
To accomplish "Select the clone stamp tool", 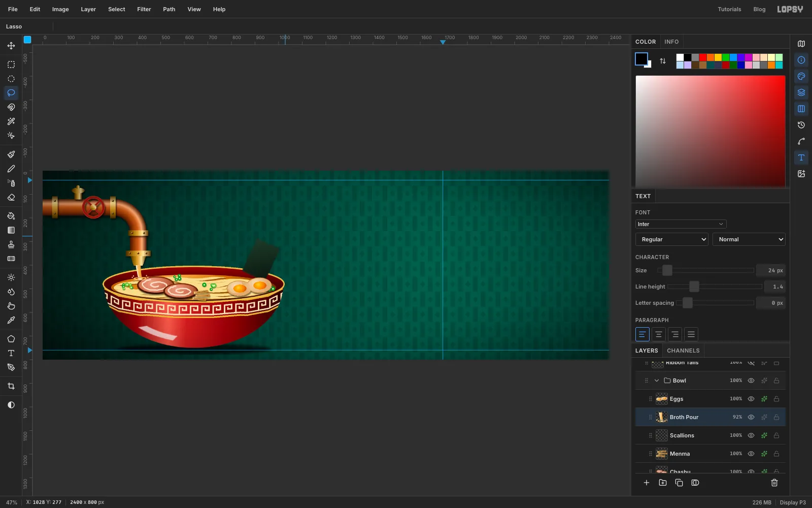I will coord(11,244).
